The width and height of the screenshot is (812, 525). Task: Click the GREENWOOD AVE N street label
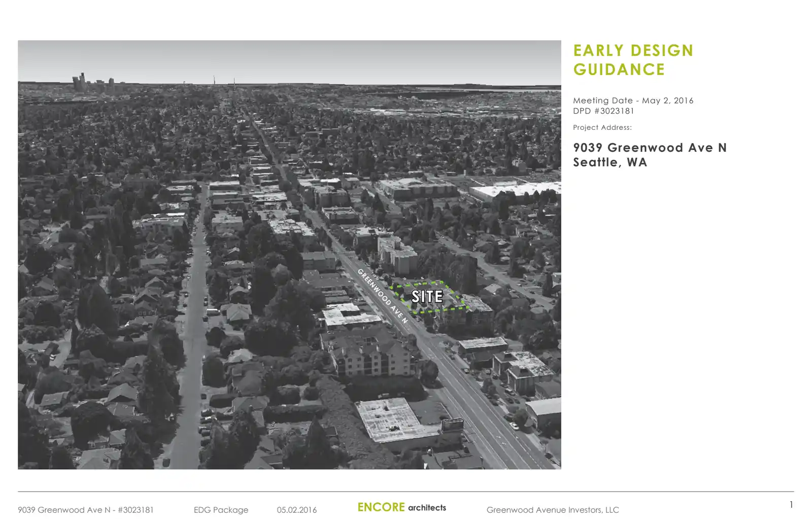(383, 296)
